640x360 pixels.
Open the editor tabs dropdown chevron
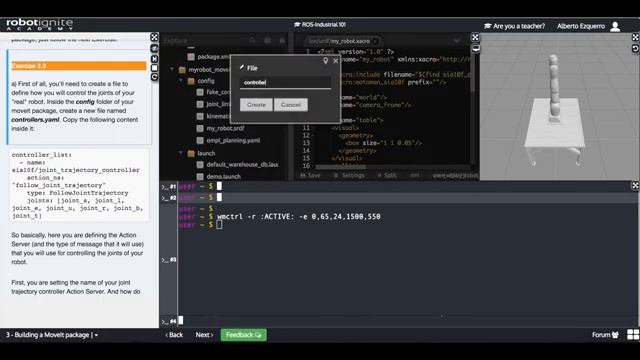[456, 40]
